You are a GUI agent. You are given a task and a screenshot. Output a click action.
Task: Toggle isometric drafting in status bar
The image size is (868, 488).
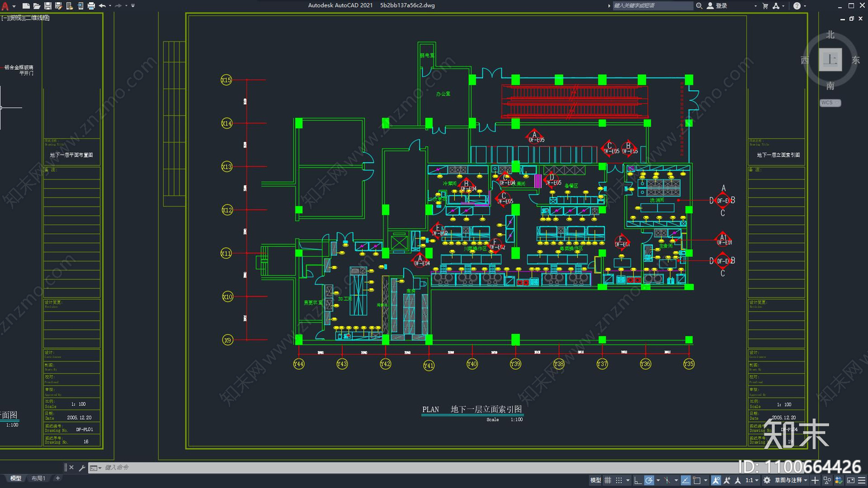tap(667, 480)
